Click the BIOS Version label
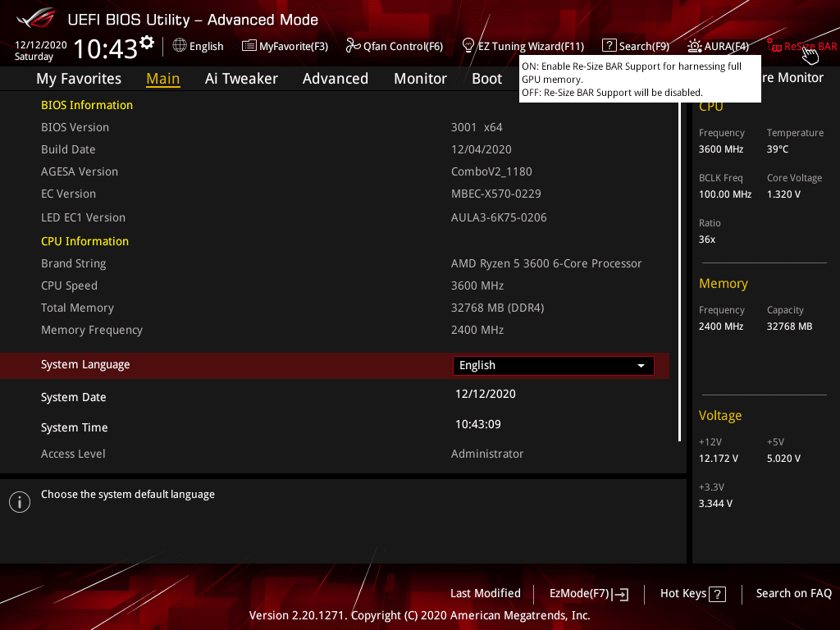Screen dimensions: 840x630 tap(75, 127)
